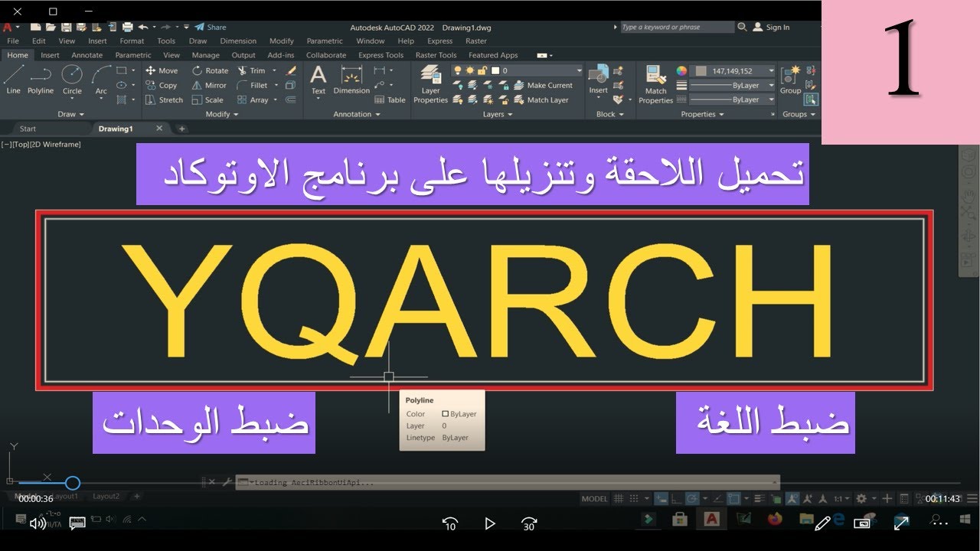Open the Trim tool dropdown arrow
This screenshot has height=551, width=980.
pyautogui.click(x=274, y=70)
